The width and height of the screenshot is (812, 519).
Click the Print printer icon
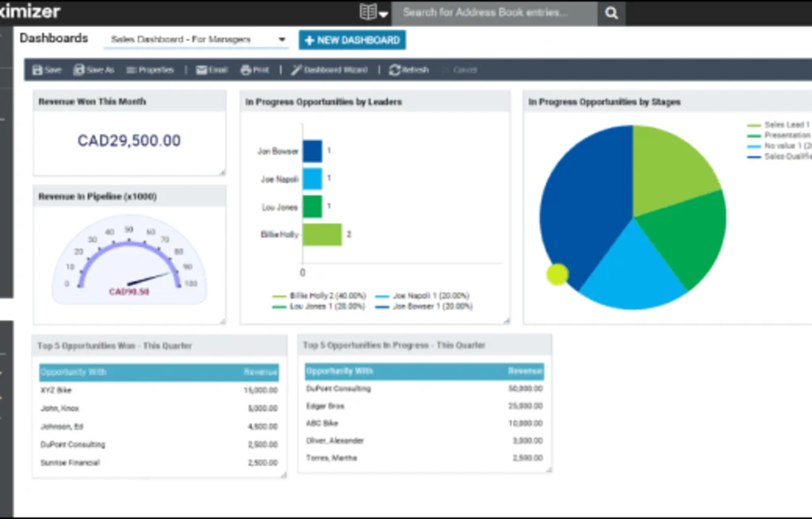point(246,70)
